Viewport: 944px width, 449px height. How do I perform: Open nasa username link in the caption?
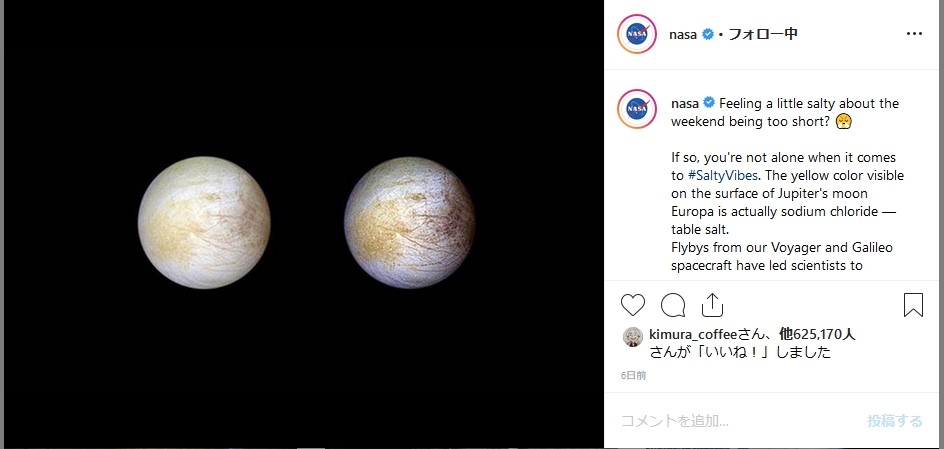685,104
